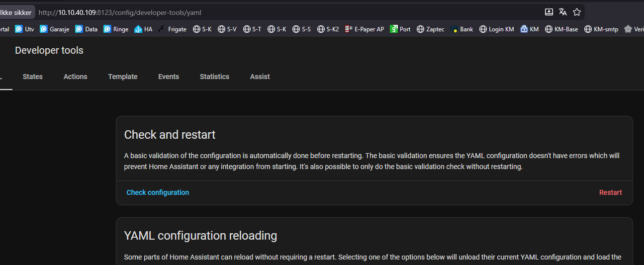The image size is (644, 265).
Task: Open the Template tab
Action: [x=123, y=77]
